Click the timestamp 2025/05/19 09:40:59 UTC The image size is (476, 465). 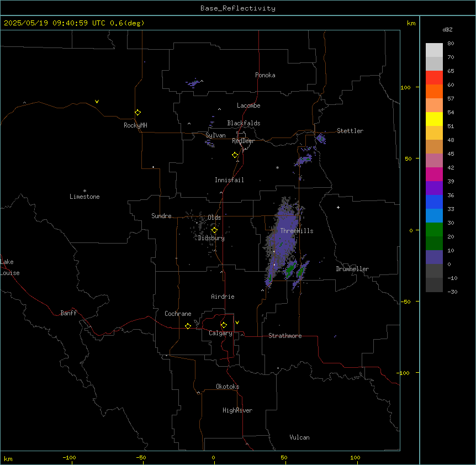[x=55, y=23]
